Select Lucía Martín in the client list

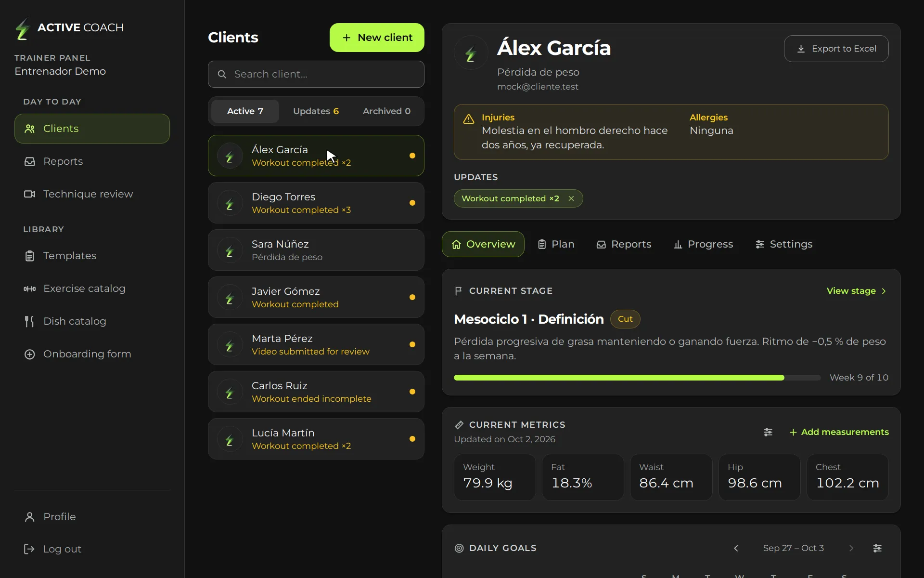316,439
